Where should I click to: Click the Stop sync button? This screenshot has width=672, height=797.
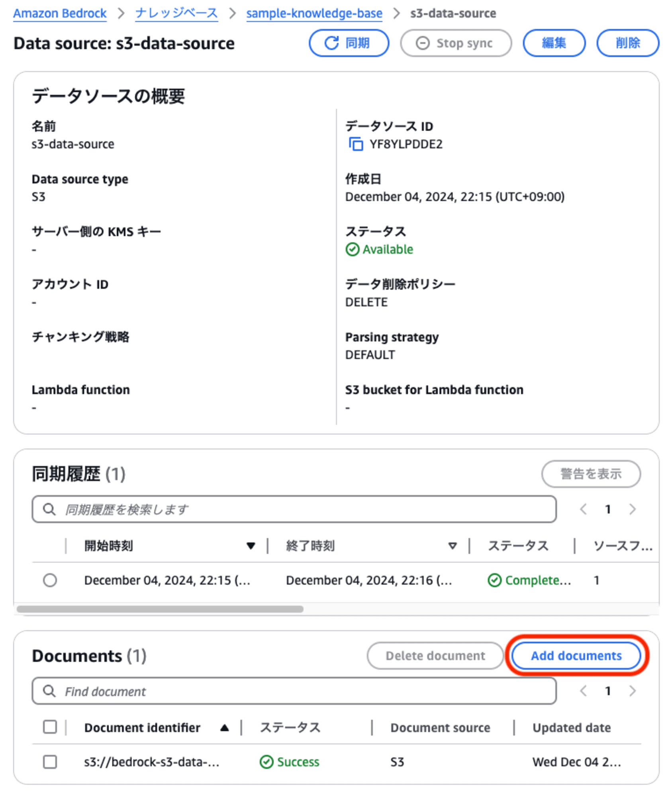pyautogui.click(x=456, y=43)
